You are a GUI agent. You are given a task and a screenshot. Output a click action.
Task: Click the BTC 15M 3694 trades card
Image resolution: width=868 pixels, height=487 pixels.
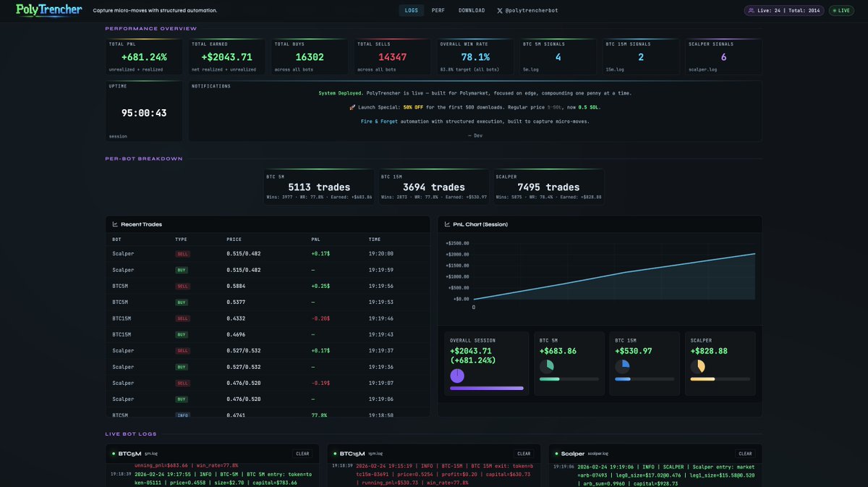(434, 187)
